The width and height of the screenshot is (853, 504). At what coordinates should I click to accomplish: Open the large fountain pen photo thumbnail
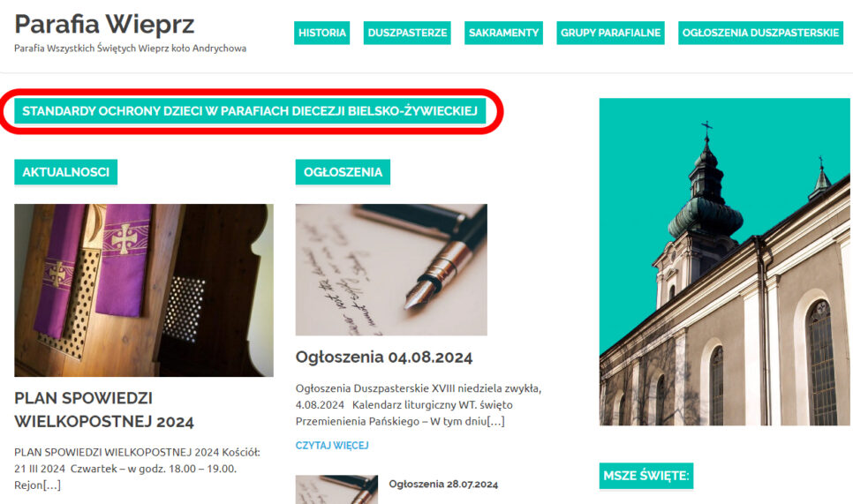pyautogui.click(x=391, y=270)
